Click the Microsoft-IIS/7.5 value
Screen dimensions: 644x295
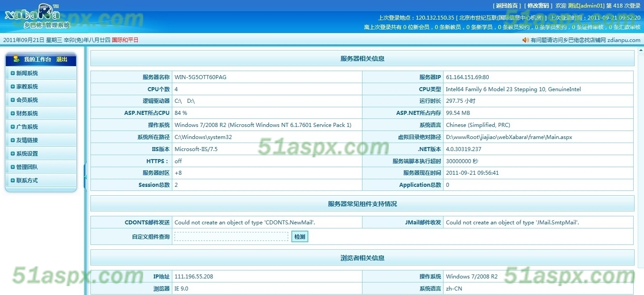[x=196, y=149]
